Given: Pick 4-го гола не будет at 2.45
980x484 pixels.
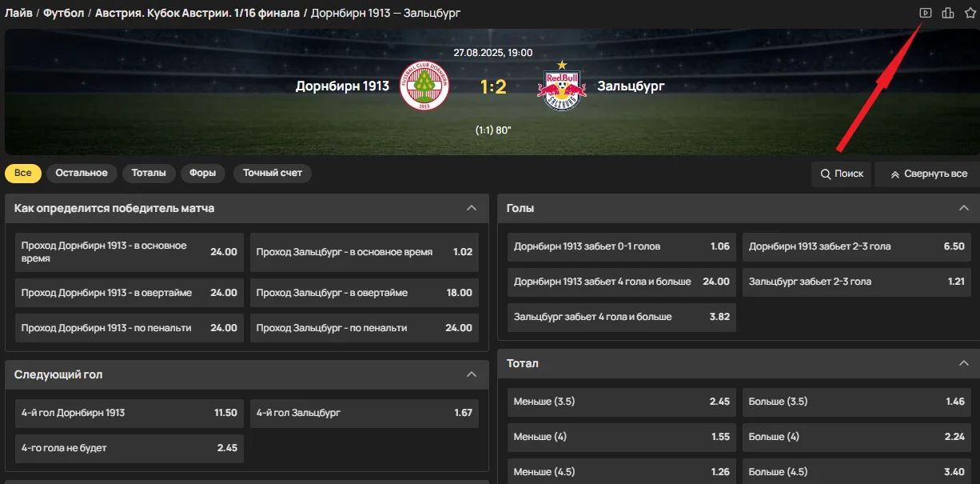Looking at the screenshot, I should tap(129, 448).
